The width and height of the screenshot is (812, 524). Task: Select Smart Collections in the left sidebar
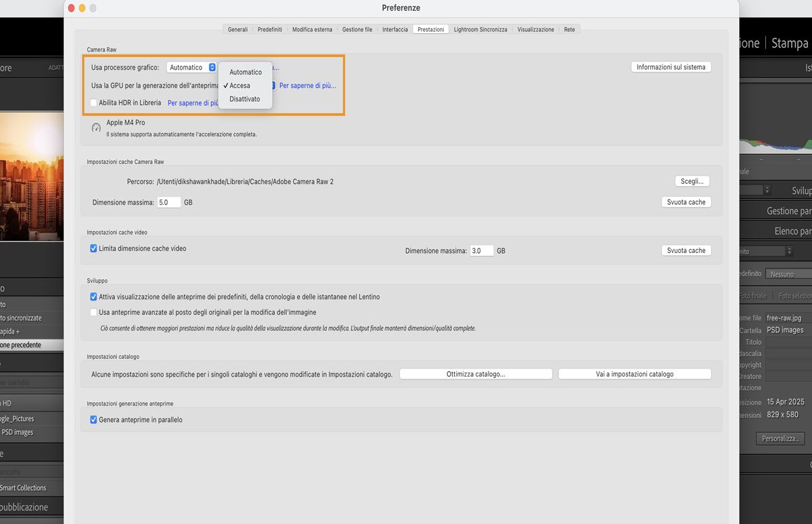click(24, 487)
